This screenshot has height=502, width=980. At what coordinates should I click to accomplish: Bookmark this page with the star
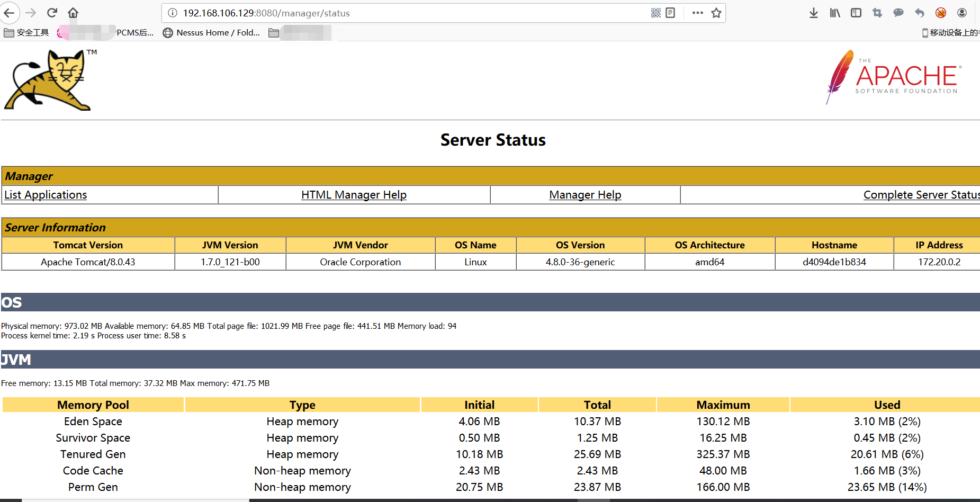[716, 13]
